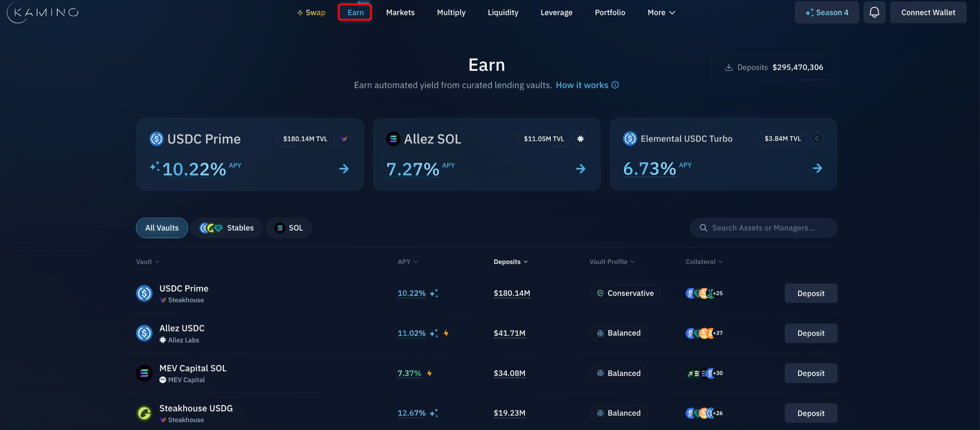Sort by the Vault Profile column
This screenshot has width=980, height=430.
pyautogui.click(x=612, y=262)
